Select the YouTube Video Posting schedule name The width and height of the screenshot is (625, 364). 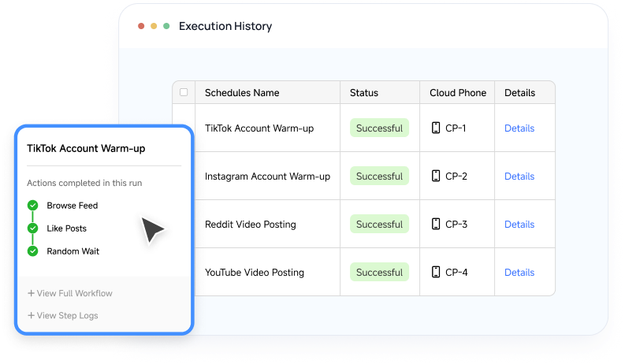coord(255,273)
